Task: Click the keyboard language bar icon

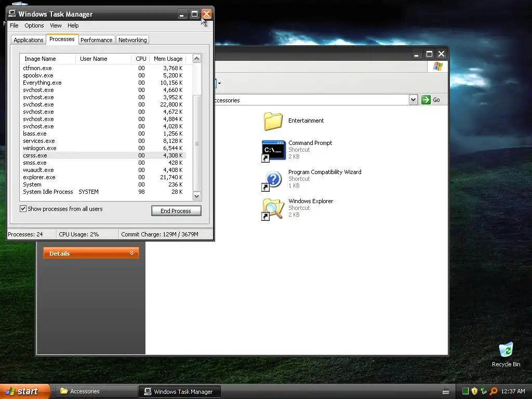Action: 446,392
